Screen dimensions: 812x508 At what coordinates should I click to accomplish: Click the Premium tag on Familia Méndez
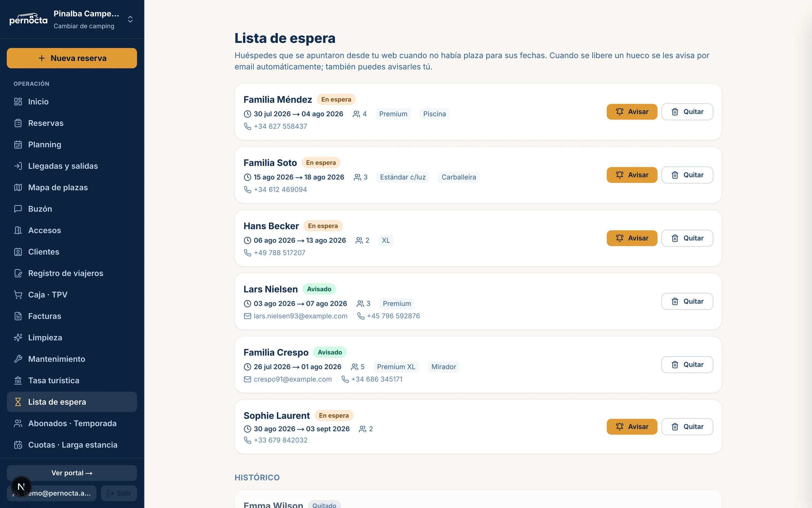click(393, 114)
